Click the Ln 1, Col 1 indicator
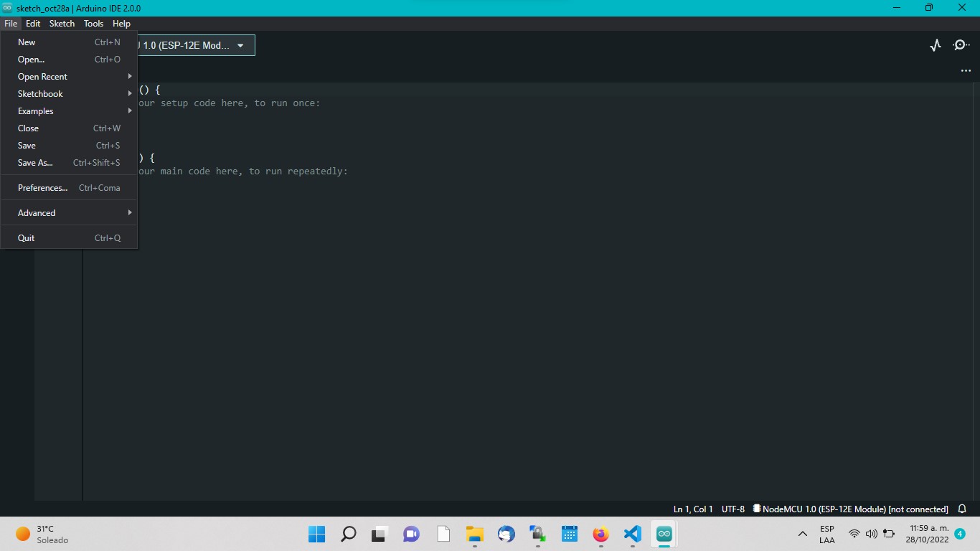 click(x=693, y=509)
